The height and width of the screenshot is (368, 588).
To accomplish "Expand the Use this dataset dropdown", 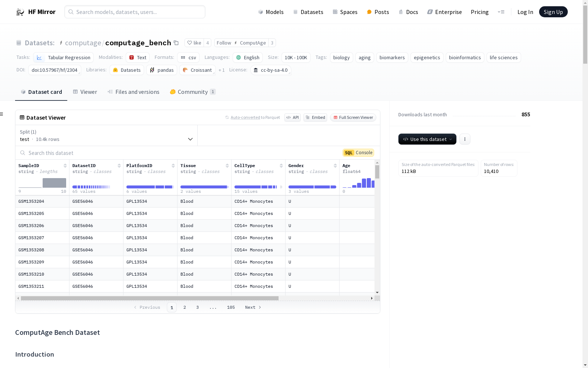I will point(427,139).
